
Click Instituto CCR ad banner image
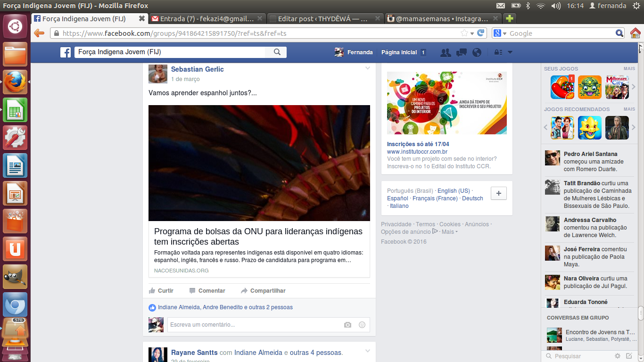click(447, 103)
